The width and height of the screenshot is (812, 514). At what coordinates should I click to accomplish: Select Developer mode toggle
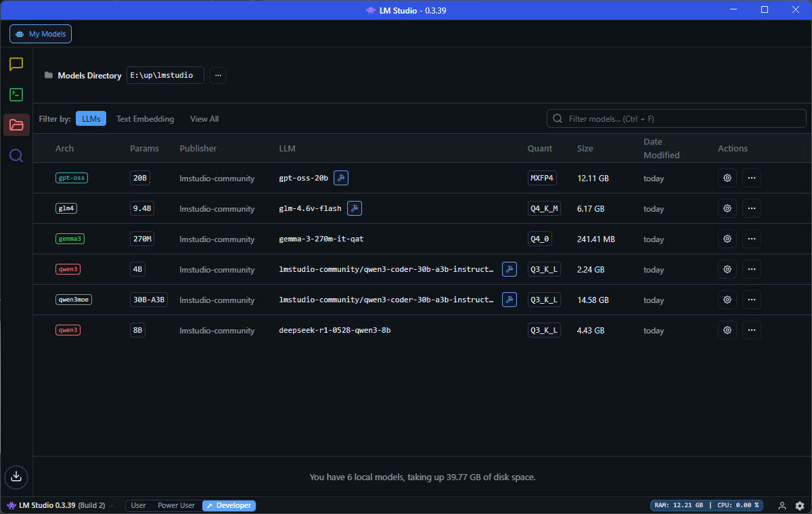click(x=229, y=505)
